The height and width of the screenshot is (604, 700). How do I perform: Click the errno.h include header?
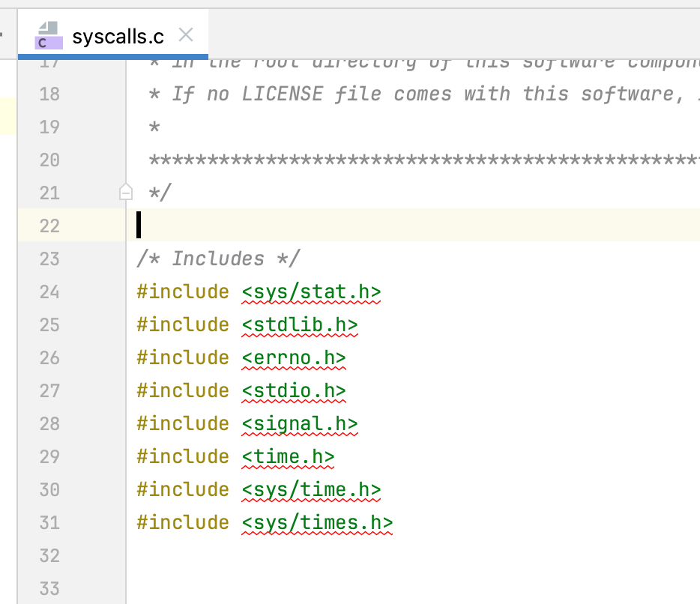tap(293, 357)
